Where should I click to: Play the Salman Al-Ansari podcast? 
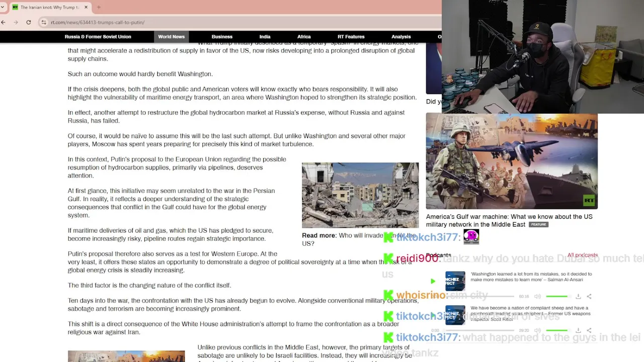point(433,282)
